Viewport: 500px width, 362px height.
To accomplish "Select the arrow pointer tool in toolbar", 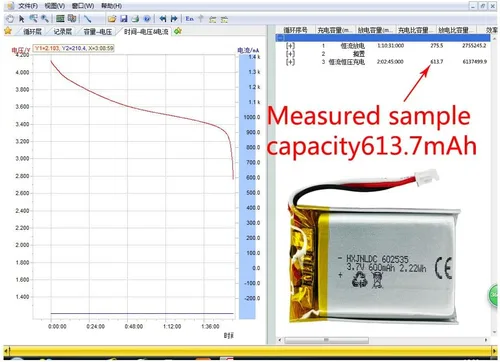I will [x=22, y=19].
